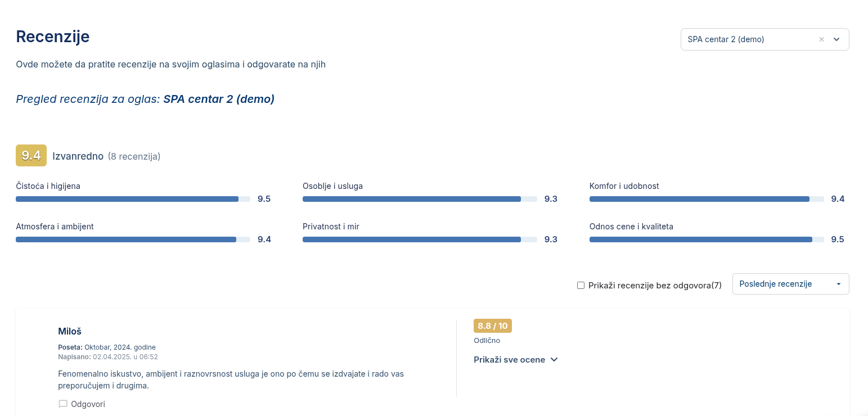Click the speech bubble reply icon
The height and width of the screenshot is (416, 868).
63,404
